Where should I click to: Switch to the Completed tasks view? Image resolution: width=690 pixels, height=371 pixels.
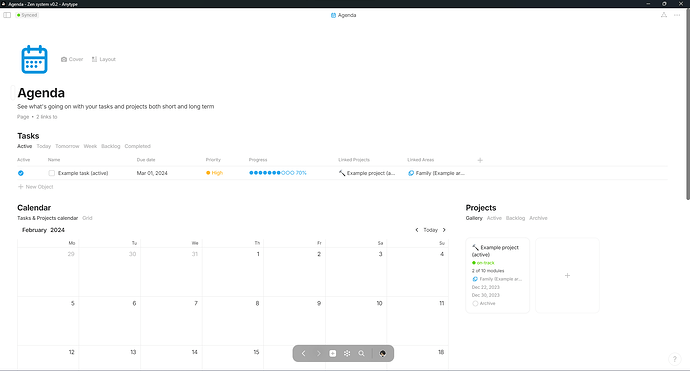click(137, 146)
